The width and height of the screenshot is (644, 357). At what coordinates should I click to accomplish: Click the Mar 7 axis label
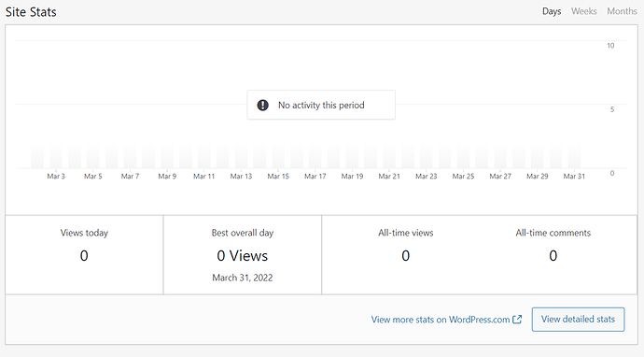click(x=130, y=176)
